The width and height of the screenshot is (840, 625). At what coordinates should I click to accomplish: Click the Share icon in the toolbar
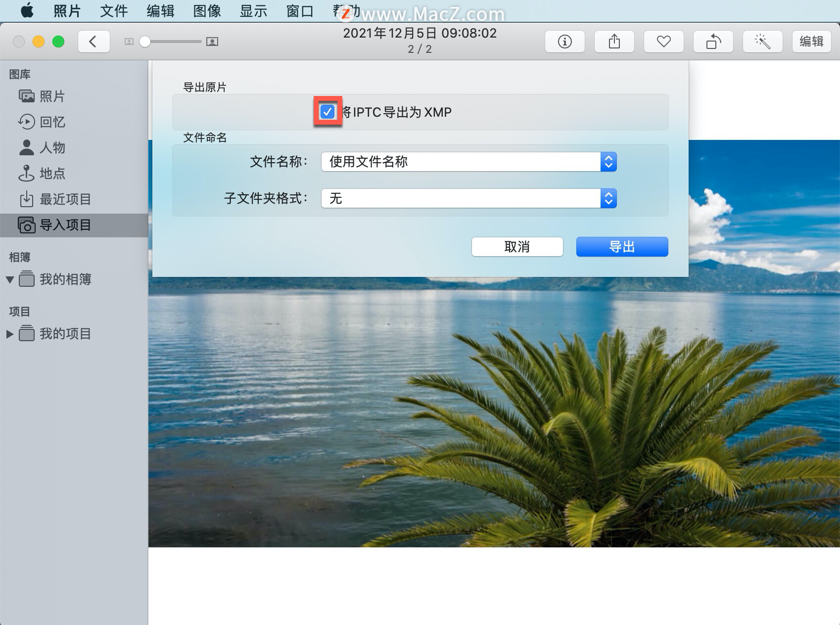[x=614, y=42]
